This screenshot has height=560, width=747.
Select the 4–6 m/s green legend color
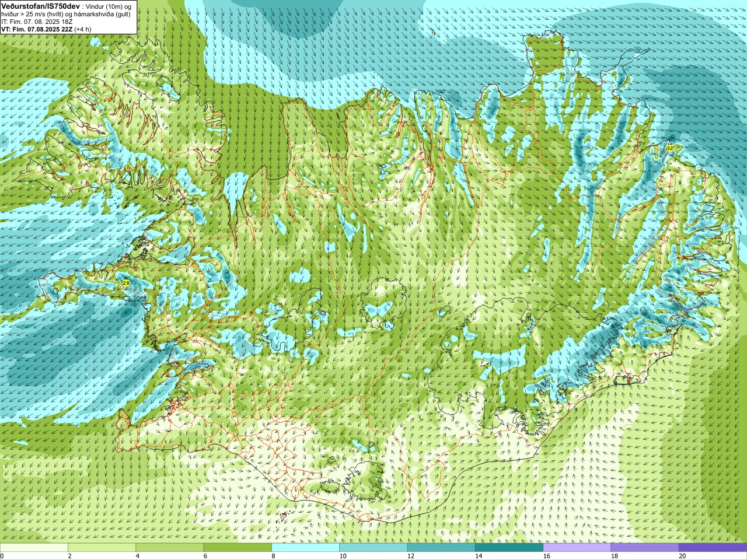pyautogui.click(x=170, y=548)
